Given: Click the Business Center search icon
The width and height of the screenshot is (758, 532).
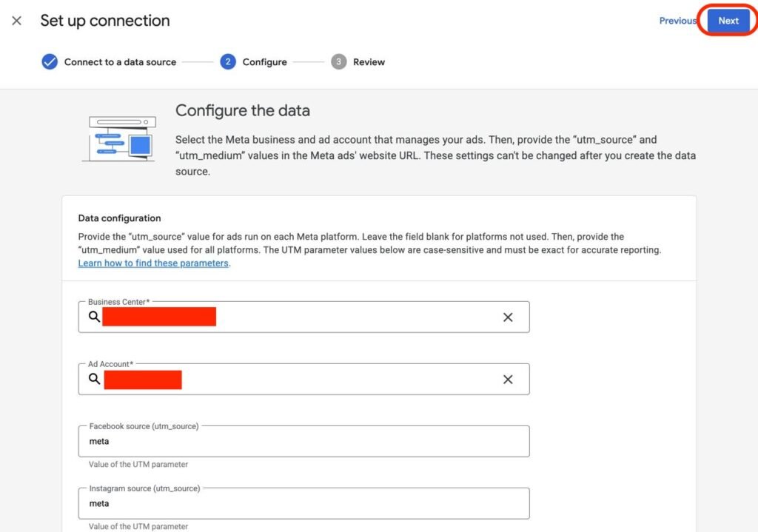Looking at the screenshot, I should click(x=94, y=317).
